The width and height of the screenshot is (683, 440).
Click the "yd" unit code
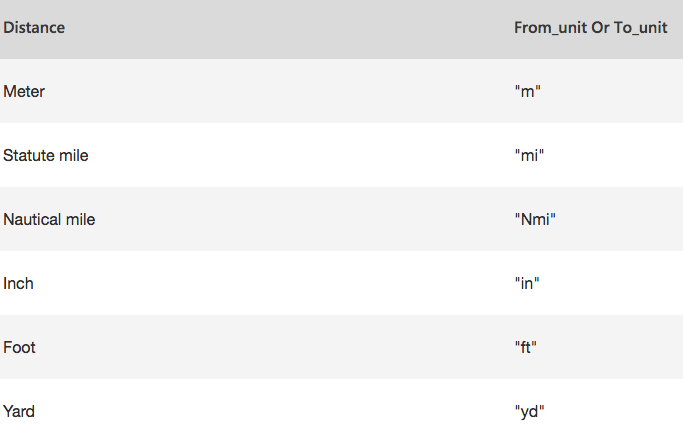click(529, 412)
